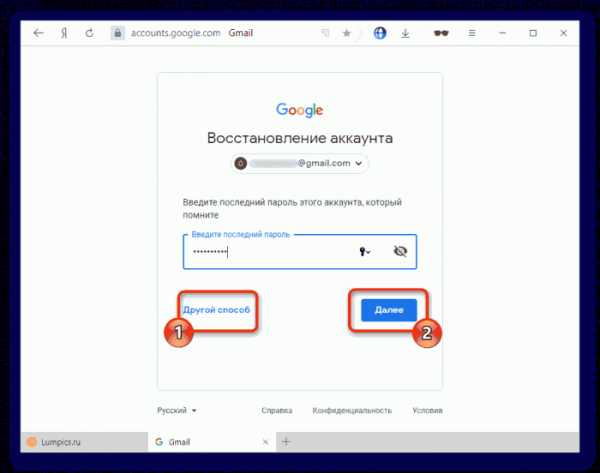
Task: Open the Условия footer link
Action: pos(427,410)
